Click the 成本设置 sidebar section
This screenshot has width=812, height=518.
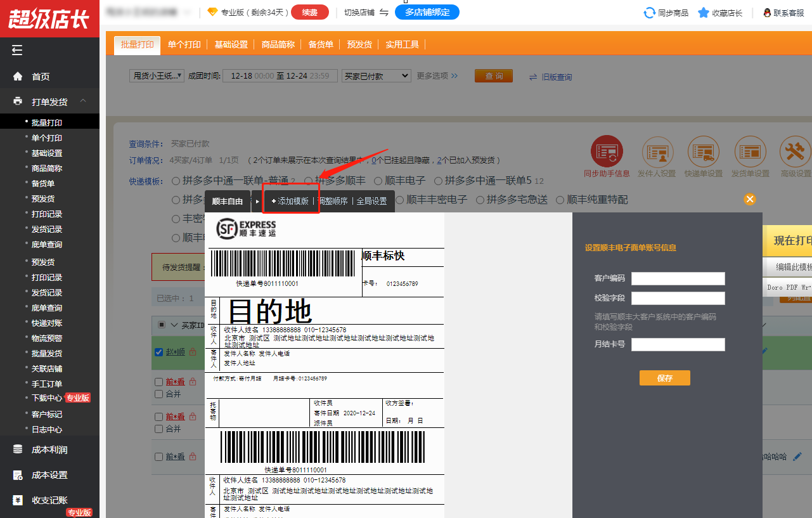point(49,475)
